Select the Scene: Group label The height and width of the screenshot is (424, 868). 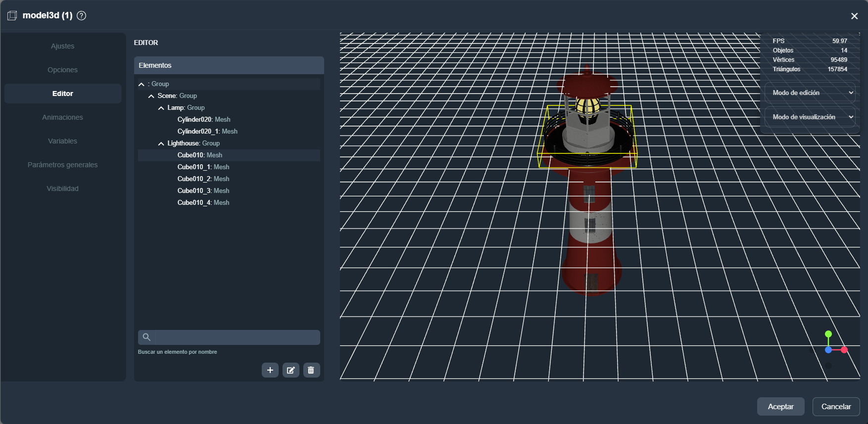(177, 95)
